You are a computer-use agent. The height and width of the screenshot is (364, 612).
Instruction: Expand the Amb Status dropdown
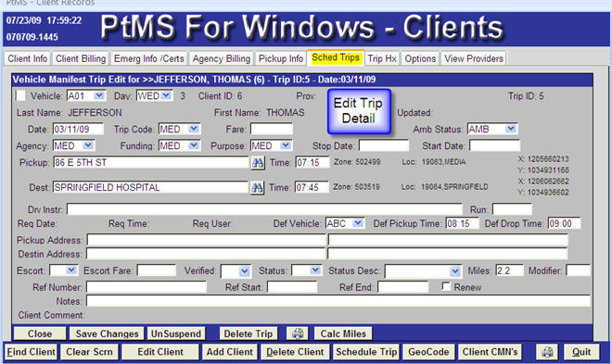[x=511, y=129]
